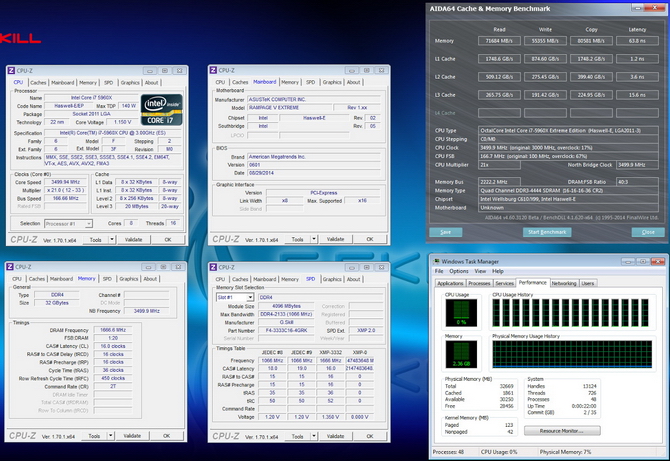Click the BIOS date 08/29/2014
The image size is (670, 461).
click(314, 173)
